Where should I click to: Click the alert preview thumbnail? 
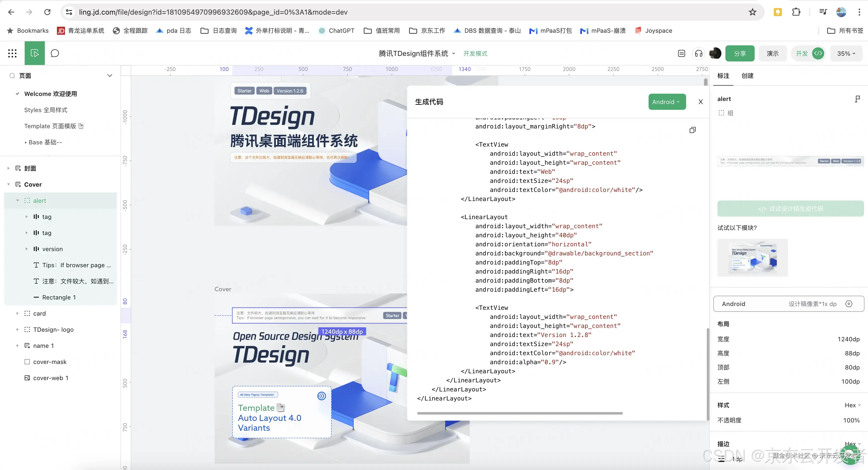coord(790,161)
